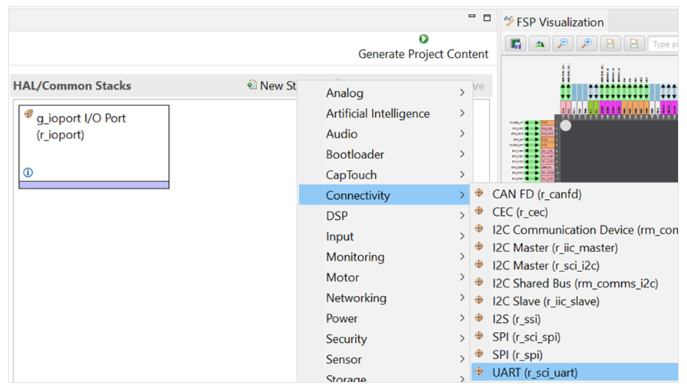Expand the Monitoring submenu arrow
The image size is (687, 390).
[462, 256]
